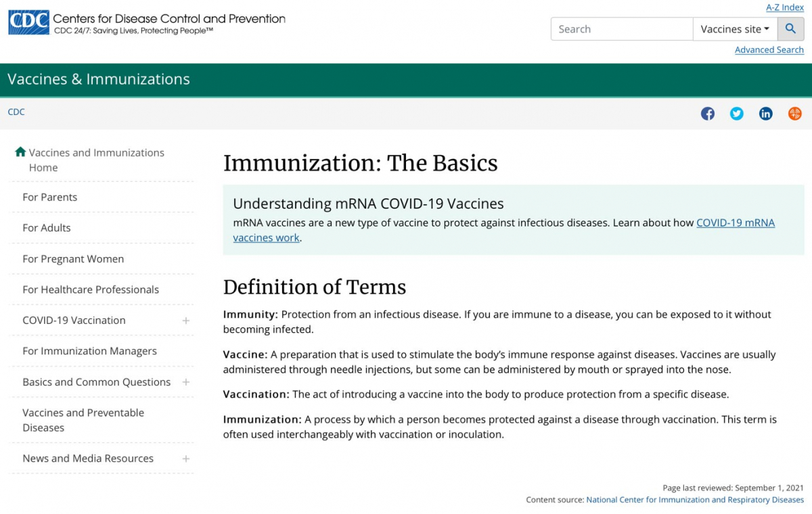This screenshot has height=514, width=812.
Task: Open the Vaccines site dropdown
Action: (x=734, y=29)
